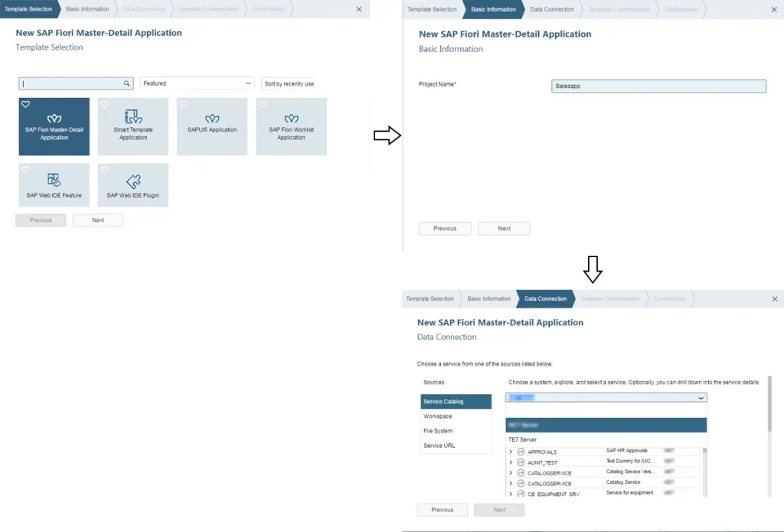Click the service list's vertical scrollbar
The height and width of the screenshot is (532, 784).
point(704,472)
